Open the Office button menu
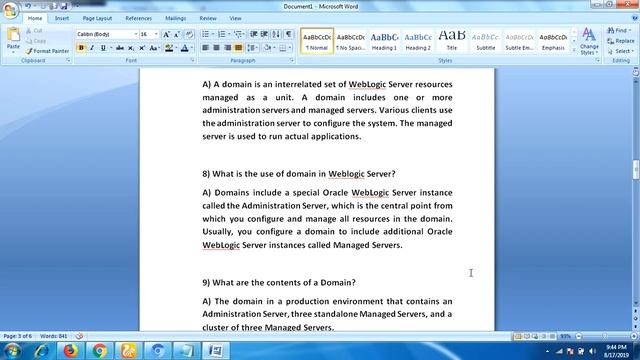The height and width of the screenshot is (360, 640). tap(10, 9)
